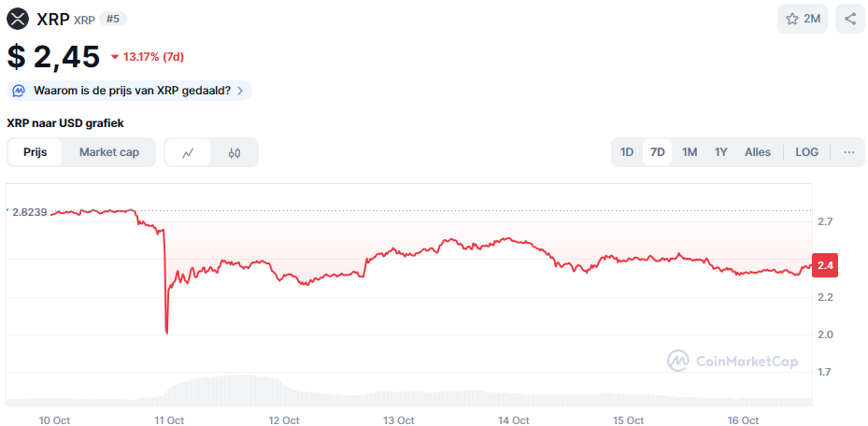Switch to candlestick chart icon
Image resolution: width=868 pixels, height=426 pixels.
pyautogui.click(x=235, y=152)
